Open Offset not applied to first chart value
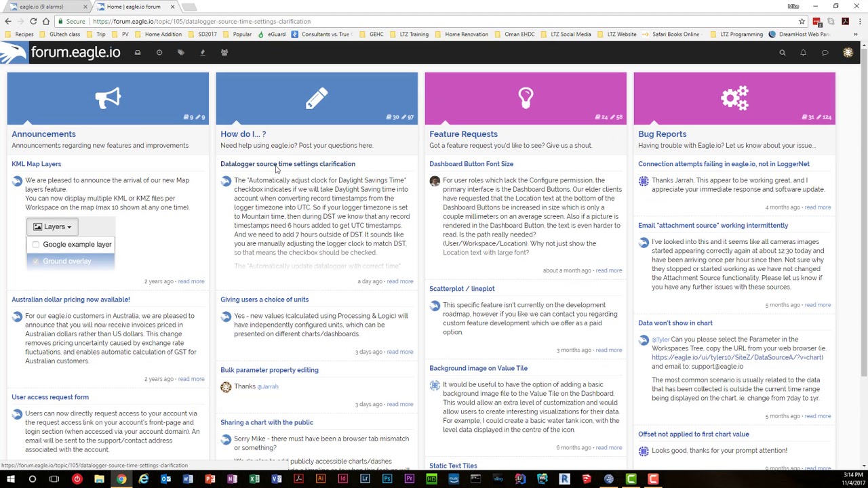 (x=694, y=434)
